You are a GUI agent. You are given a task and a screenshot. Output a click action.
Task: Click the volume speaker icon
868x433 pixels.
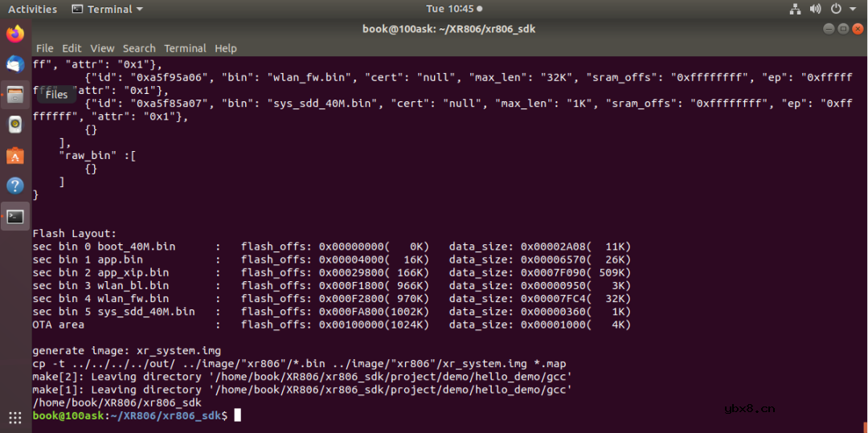[815, 9]
